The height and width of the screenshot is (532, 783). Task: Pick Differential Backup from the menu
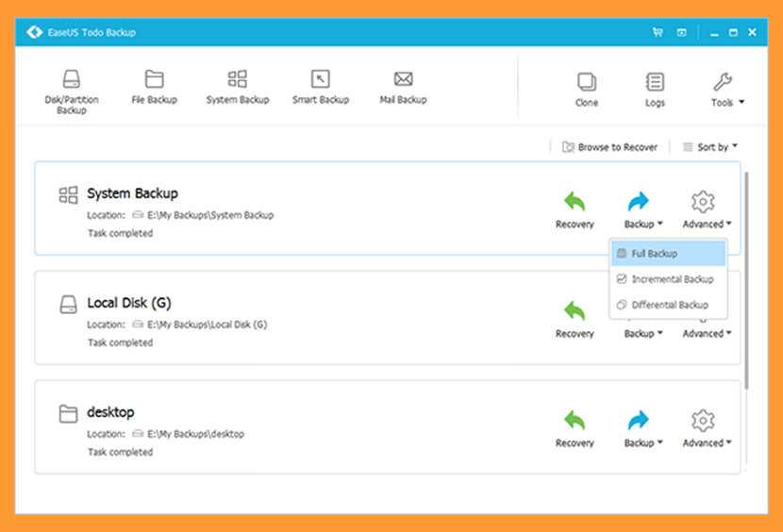point(668,305)
